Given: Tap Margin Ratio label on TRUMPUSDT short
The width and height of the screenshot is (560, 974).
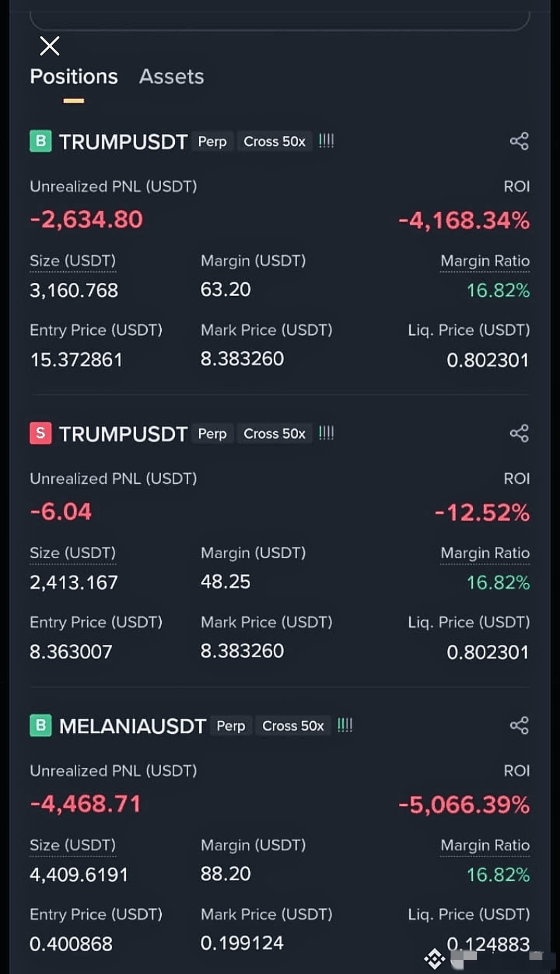Looking at the screenshot, I should click(485, 553).
